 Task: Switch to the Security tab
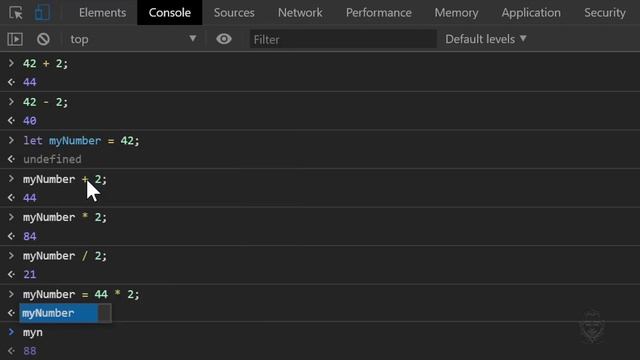coord(604,13)
